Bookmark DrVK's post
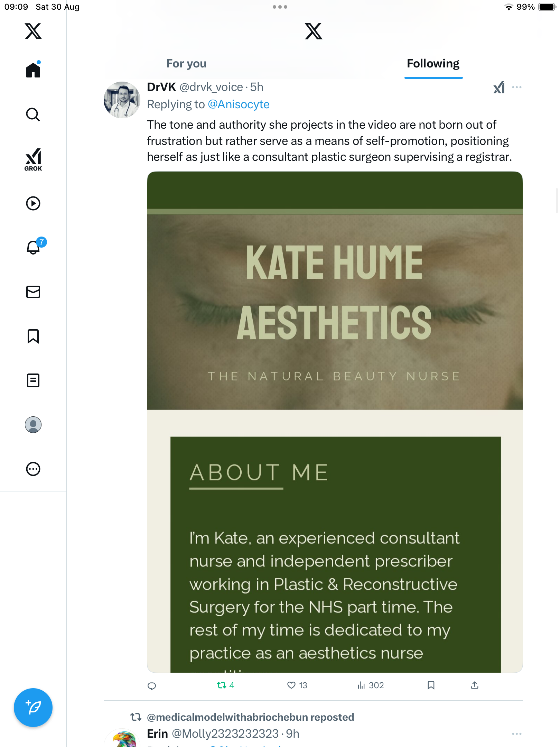The height and width of the screenshot is (747, 560). coord(431,685)
